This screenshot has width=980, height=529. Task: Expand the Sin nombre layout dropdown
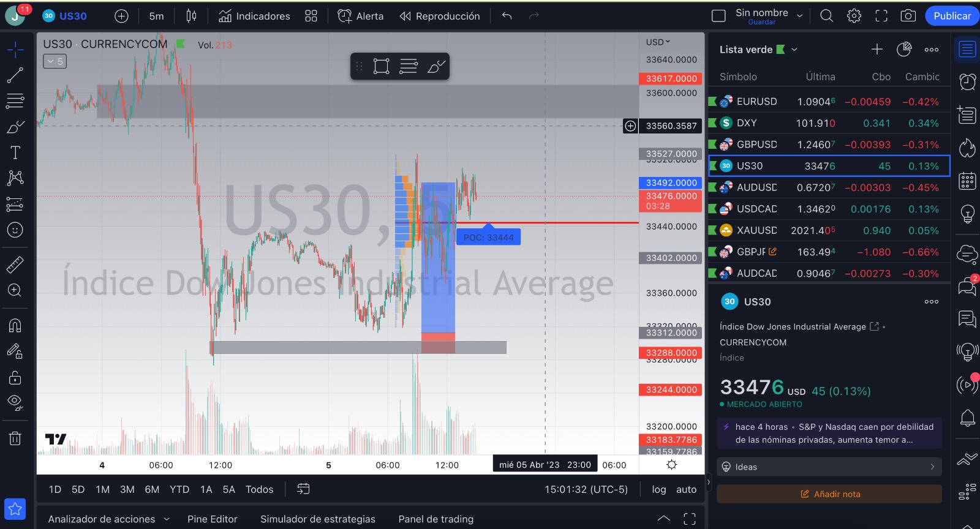pos(800,16)
